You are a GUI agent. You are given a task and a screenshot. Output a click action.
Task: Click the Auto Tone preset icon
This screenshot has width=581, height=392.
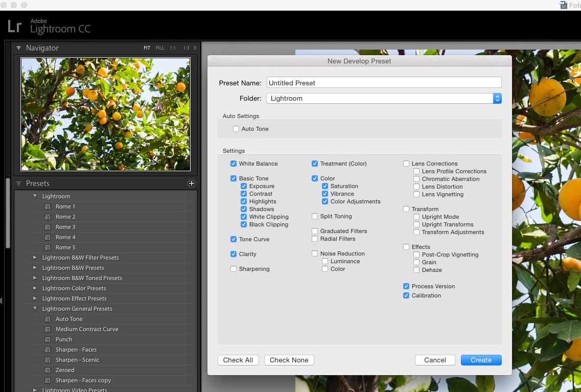click(48, 319)
